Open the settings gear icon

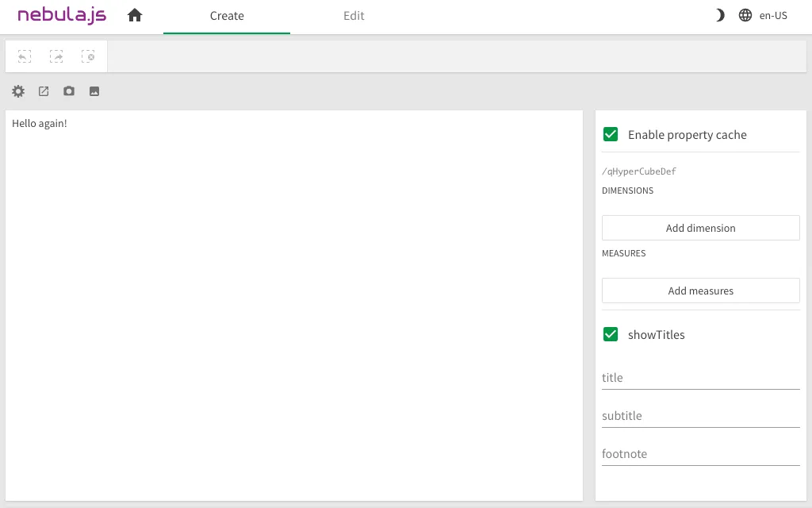(x=18, y=91)
